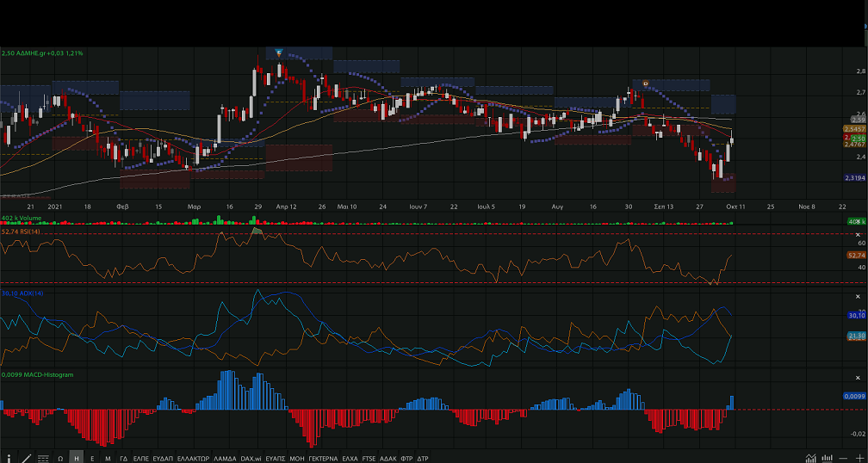868x463 pixels.
Task: Click the Νοε 8 date label
Action: click(x=807, y=207)
